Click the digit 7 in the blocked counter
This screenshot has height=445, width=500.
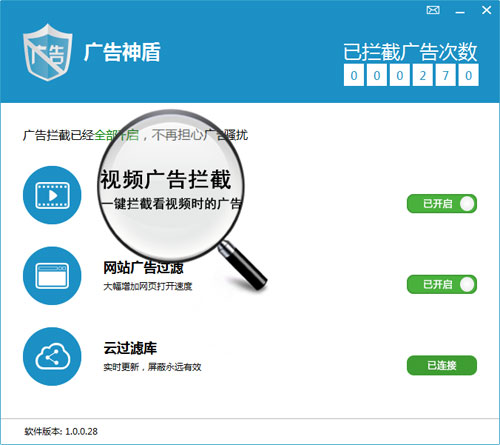pos(446,76)
